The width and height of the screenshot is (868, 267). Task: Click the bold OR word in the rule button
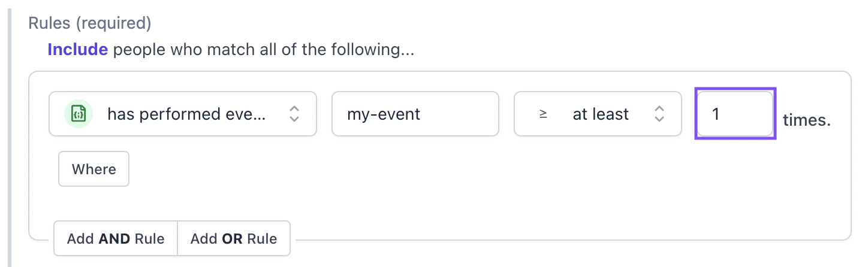[231, 239]
